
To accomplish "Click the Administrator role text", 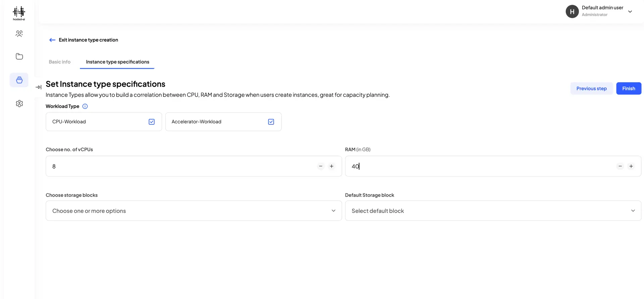I will 595,15.
